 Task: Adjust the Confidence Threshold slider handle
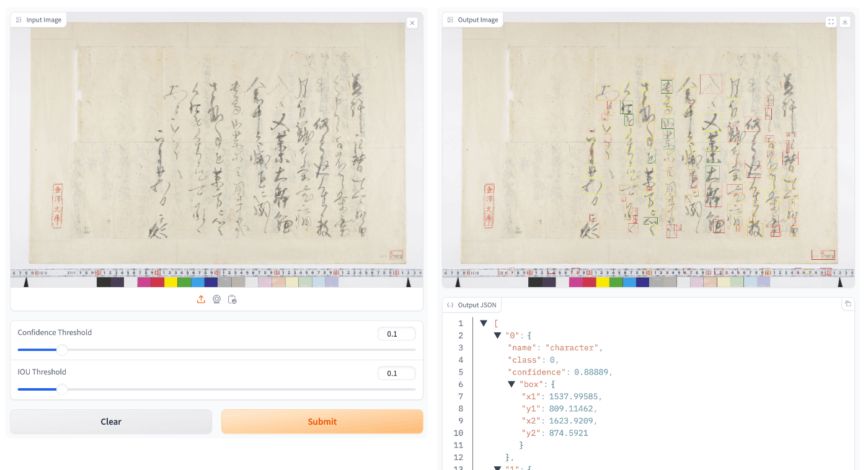pyautogui.click(x=62, y=350)
